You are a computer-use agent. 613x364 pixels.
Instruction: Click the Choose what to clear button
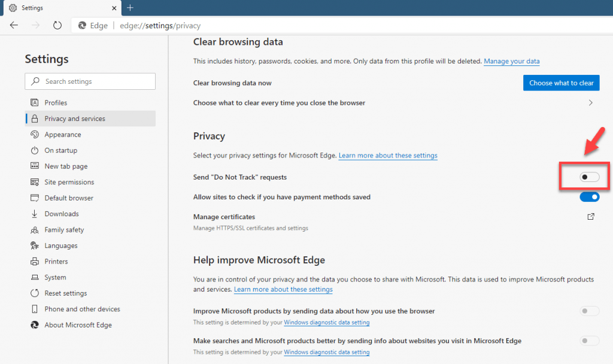pyautogui.click(x=561, y=83)
